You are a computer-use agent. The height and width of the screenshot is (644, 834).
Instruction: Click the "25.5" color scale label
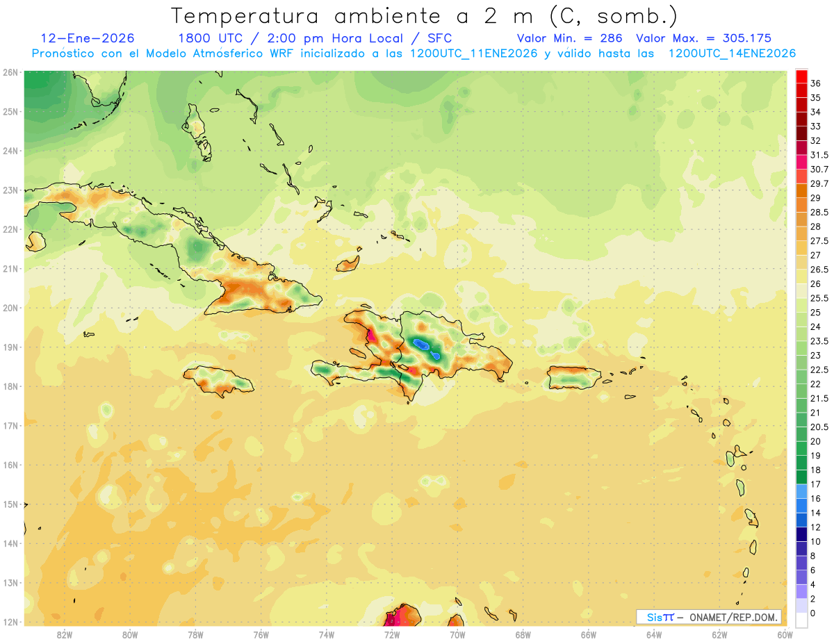tap(819, 298)
